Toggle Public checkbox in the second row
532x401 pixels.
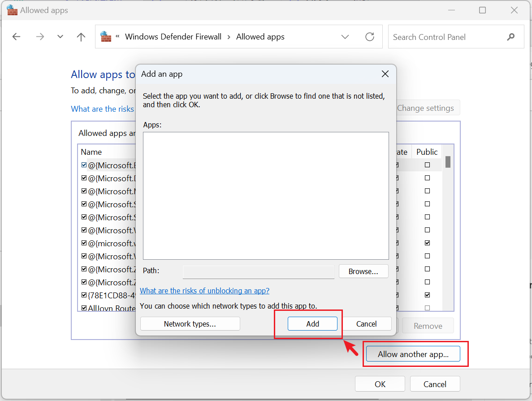coord(427,178)
